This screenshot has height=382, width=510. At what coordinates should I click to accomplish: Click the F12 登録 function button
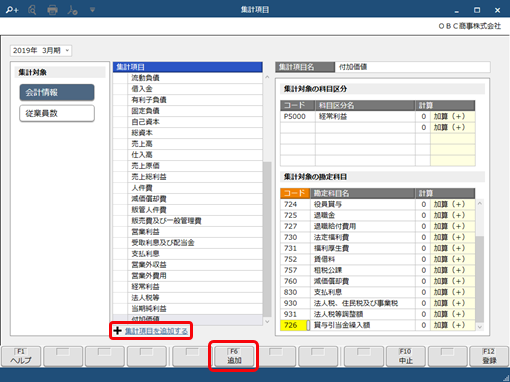point(489,356)
